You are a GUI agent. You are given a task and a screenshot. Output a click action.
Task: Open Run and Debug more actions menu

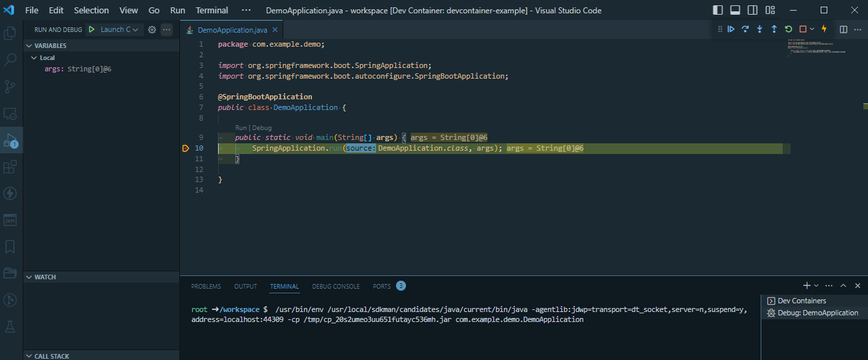(x=167, y=29)
